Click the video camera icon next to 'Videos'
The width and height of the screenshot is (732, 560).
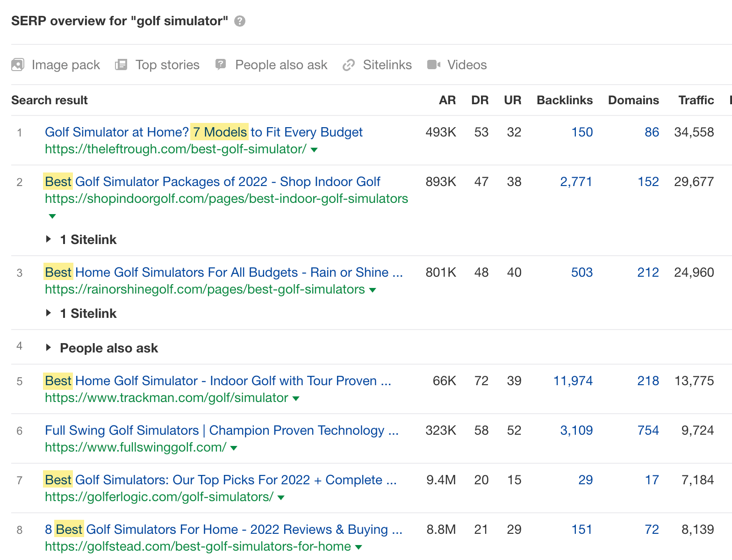click(433, 65)
